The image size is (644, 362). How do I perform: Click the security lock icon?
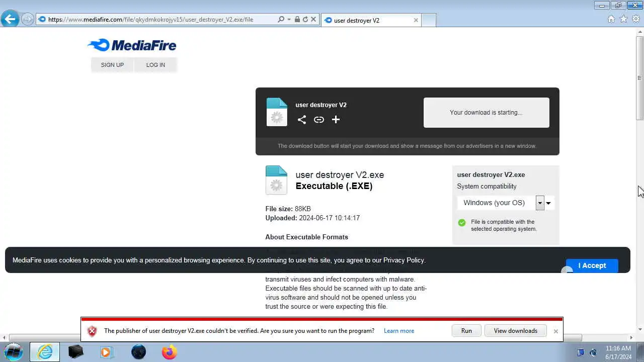pyautogui.click(x=297, y=20)
